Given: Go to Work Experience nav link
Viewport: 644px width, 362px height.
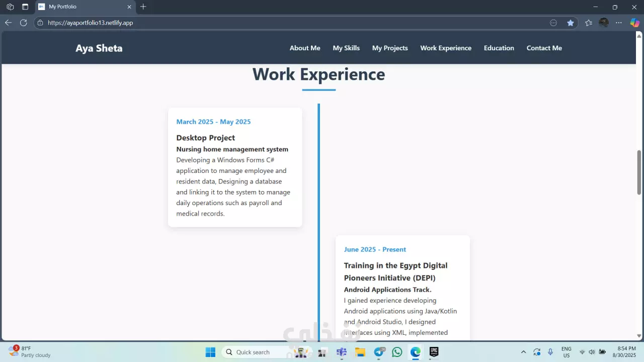Looking at the screenshot, I should 446,48.
